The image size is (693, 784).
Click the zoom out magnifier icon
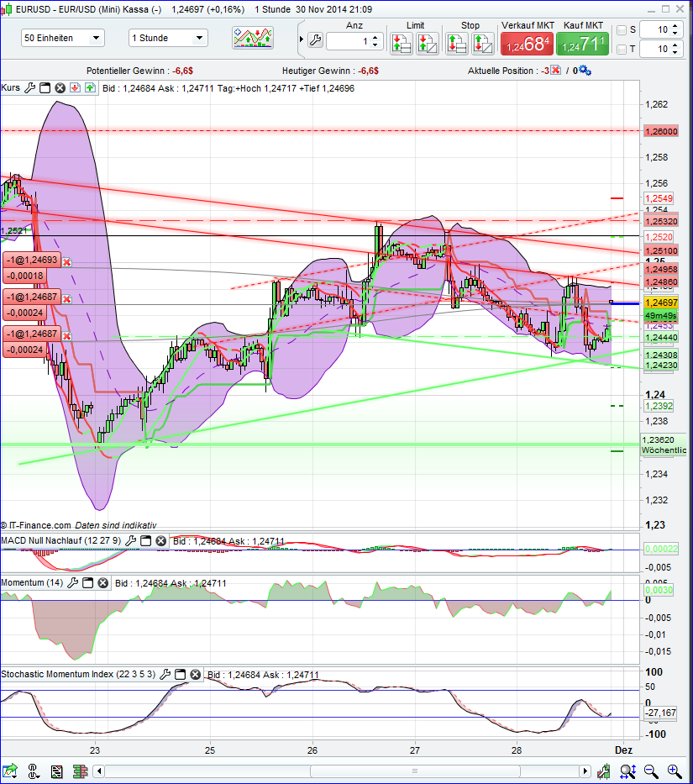tap(649, 771)
